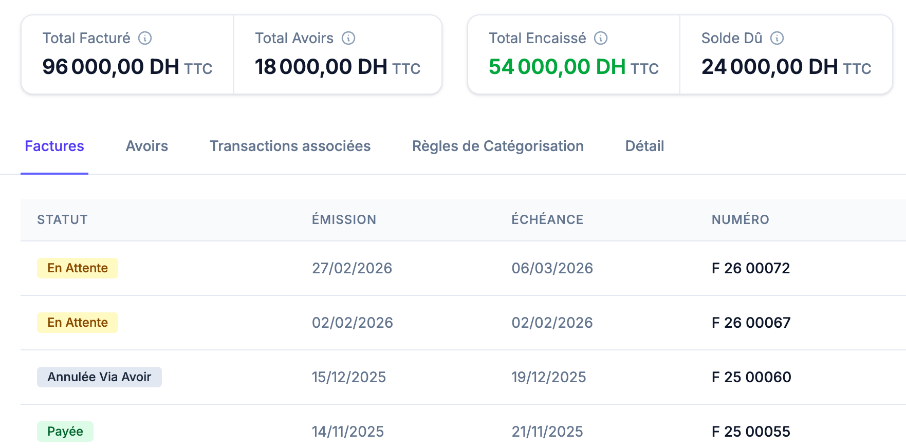Select cancelled invoice F 25 00060
This screenshot has width=906, height=448.
point(751,377)
